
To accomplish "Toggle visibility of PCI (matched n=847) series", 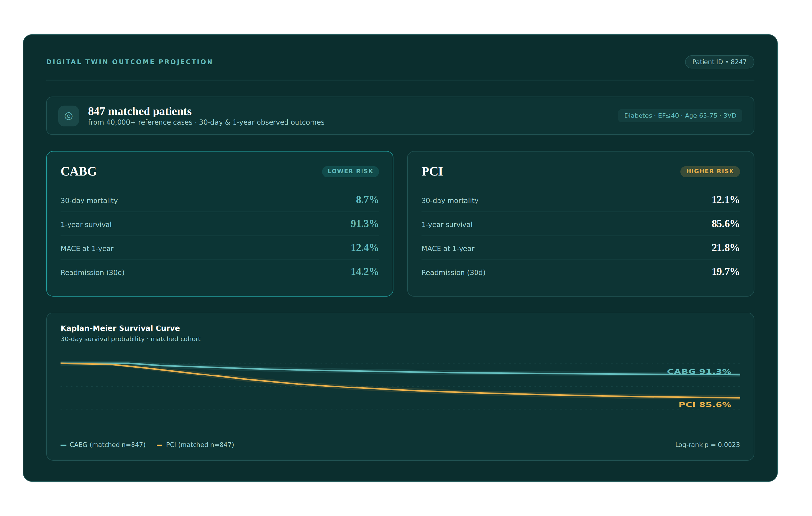I will (x=199, y=445).
